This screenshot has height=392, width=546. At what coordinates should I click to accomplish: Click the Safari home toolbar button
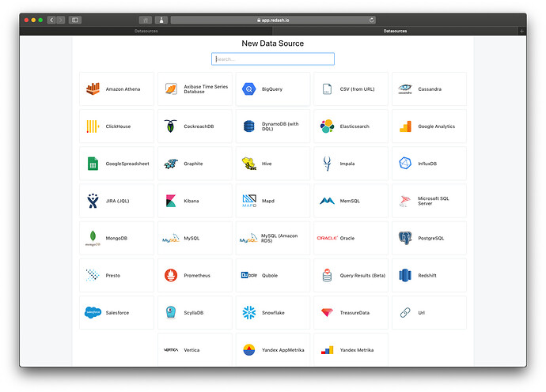click(146, 21)
